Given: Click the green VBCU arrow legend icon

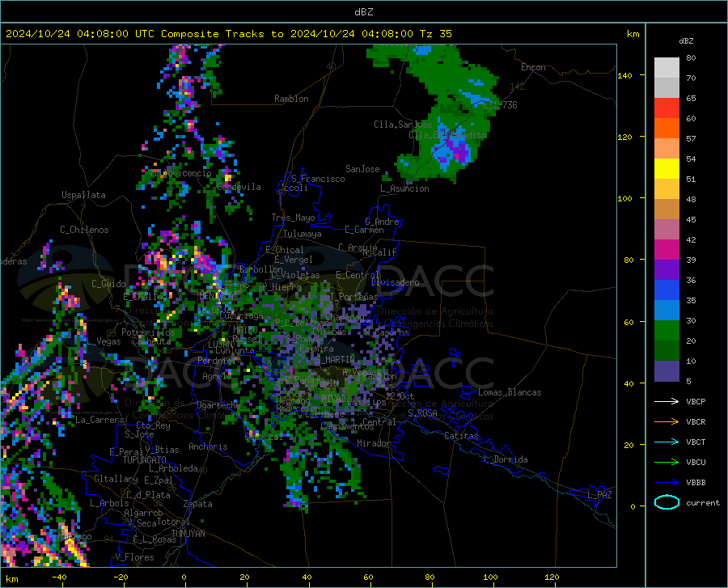Looking at the screenshot, I should (667, 462).
